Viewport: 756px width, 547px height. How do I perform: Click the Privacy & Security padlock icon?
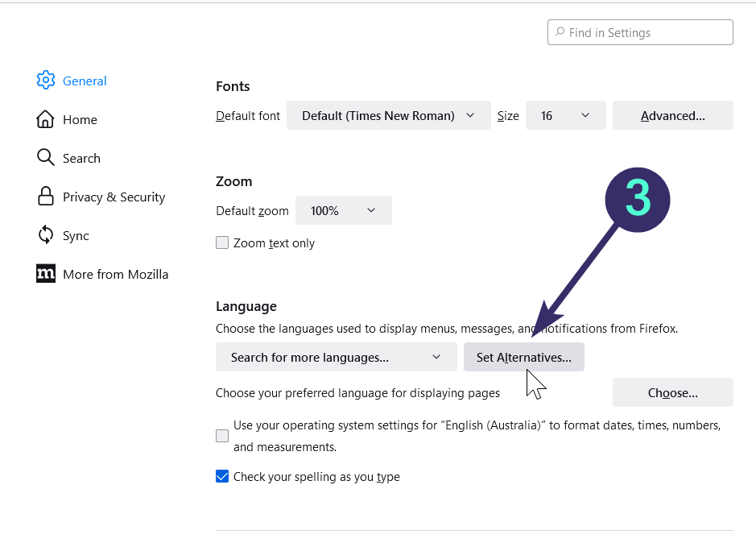tap(46, 197)
